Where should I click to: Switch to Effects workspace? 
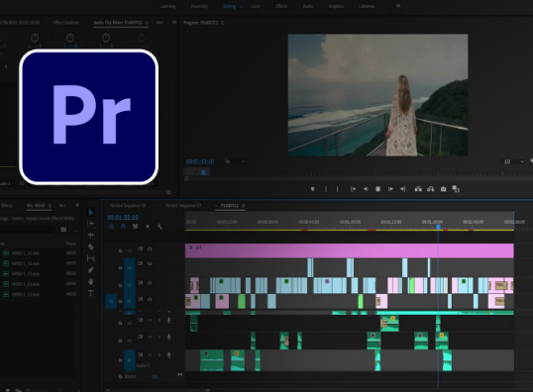click(x=281, y=6)
